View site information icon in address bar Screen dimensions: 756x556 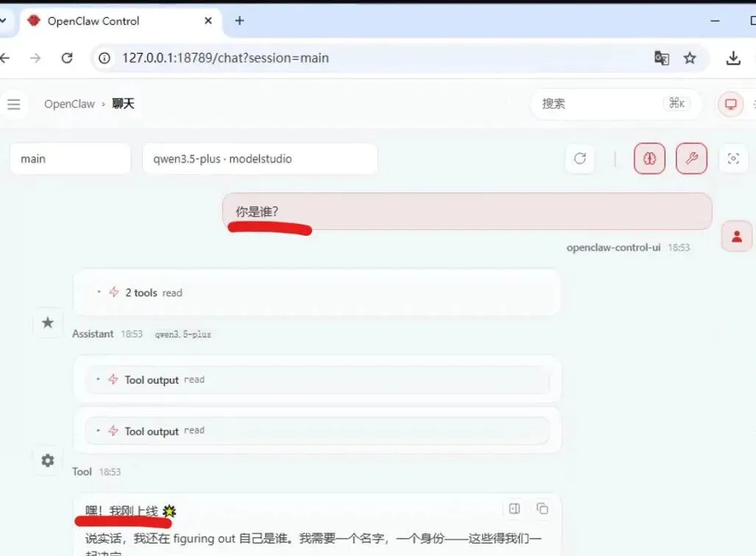[105, 58]
